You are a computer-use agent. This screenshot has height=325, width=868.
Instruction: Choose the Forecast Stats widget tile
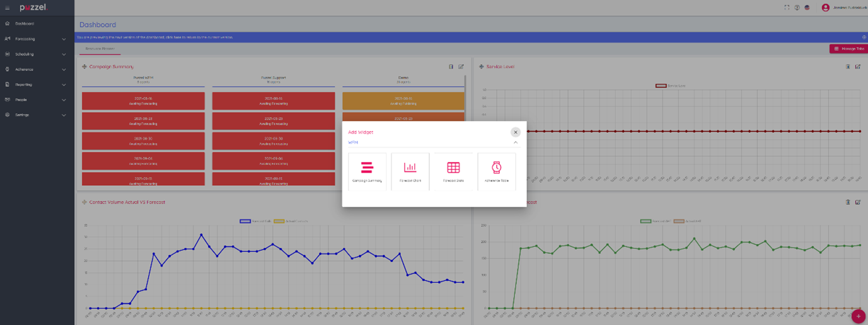pyautogui.click(x=453, y=171)
